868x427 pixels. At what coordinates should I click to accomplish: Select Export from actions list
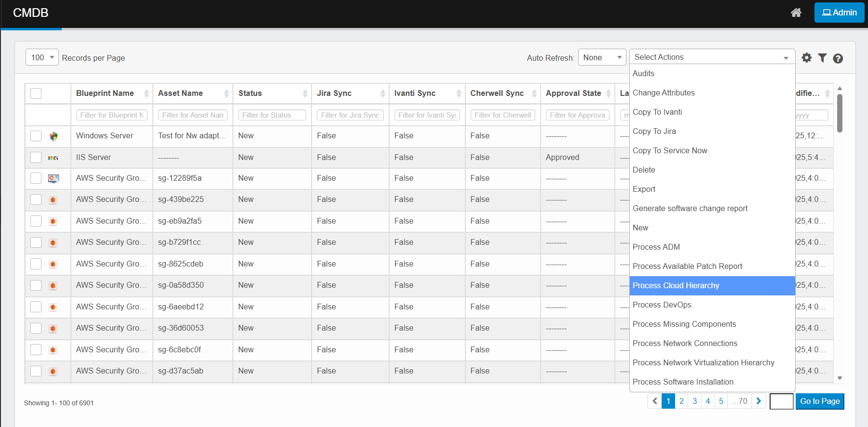pos(644,189)
